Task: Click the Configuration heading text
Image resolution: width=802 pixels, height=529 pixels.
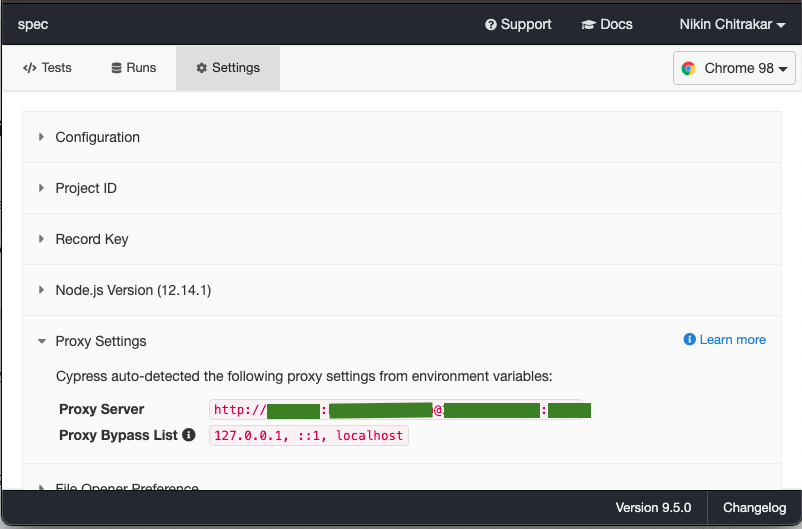Action: click(98, 137)
